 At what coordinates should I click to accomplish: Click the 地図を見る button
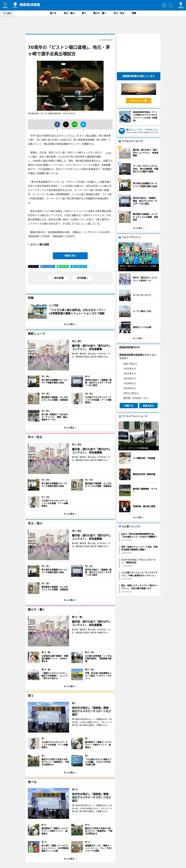(x=70, y=256)
